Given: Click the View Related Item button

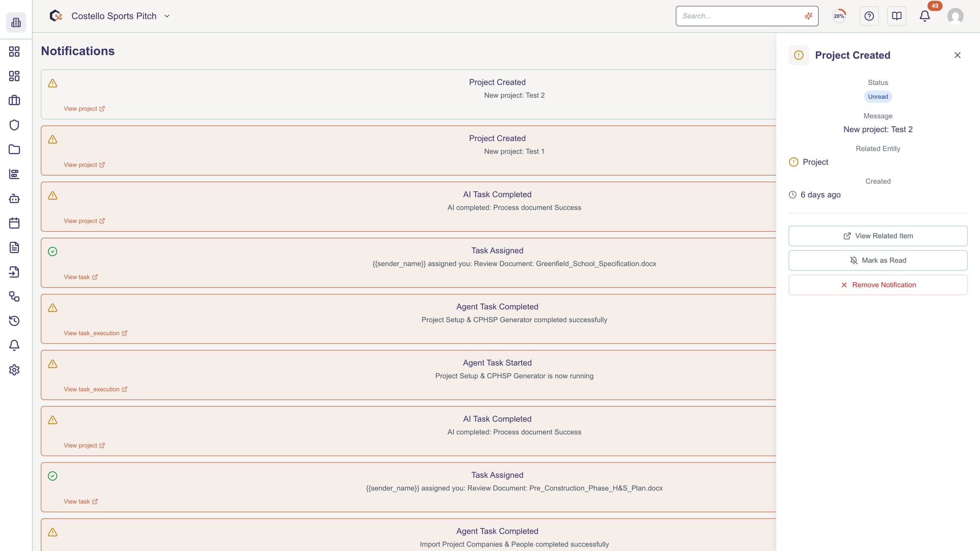Looking at the screenshot, I should coord(878,236).
